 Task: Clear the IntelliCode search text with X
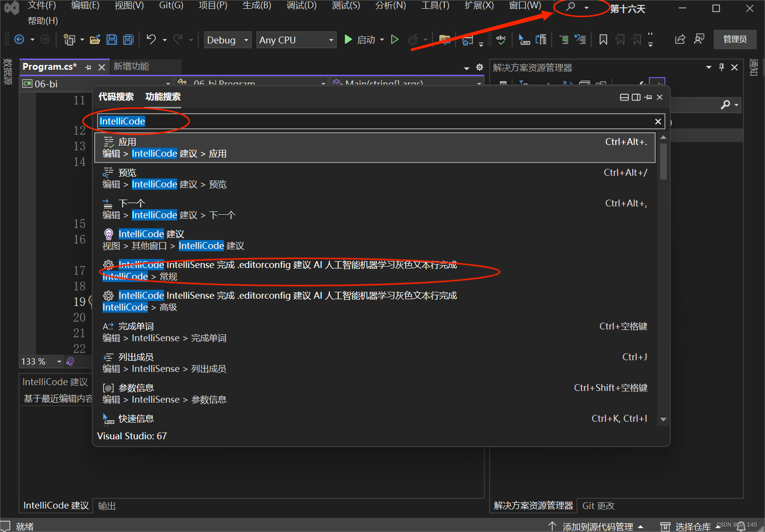click(x=658, y=122)
